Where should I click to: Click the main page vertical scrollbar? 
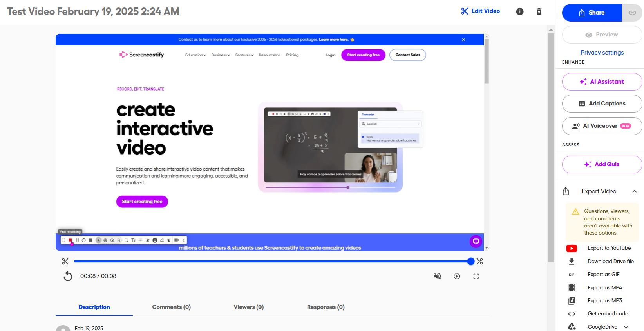[551, 148]
